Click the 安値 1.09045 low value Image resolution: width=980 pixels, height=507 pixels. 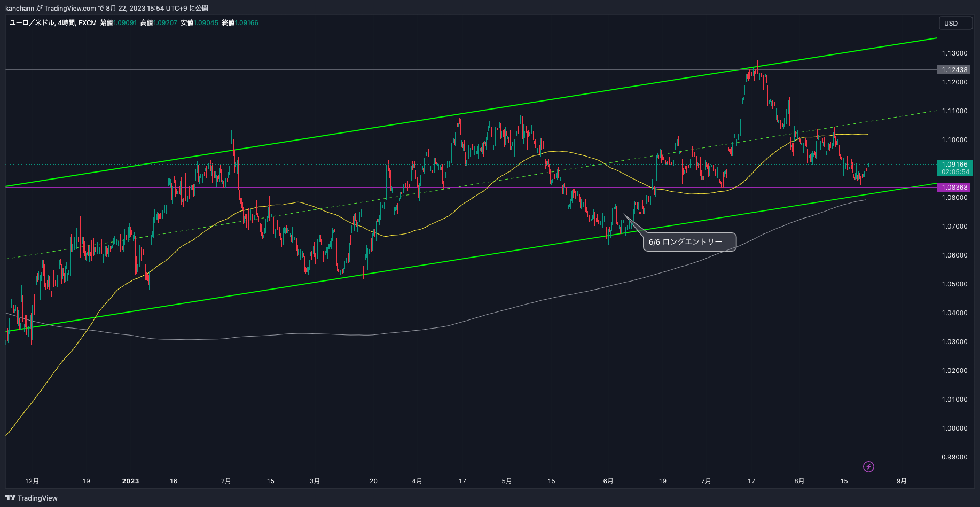199,23
